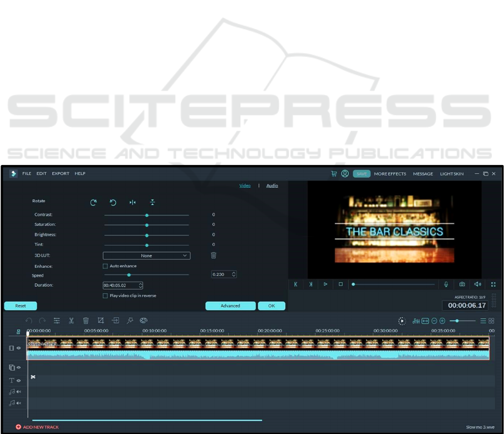Click the Contrast slider handle
Viewport: 504px width, 434px height.
(147, 215)
